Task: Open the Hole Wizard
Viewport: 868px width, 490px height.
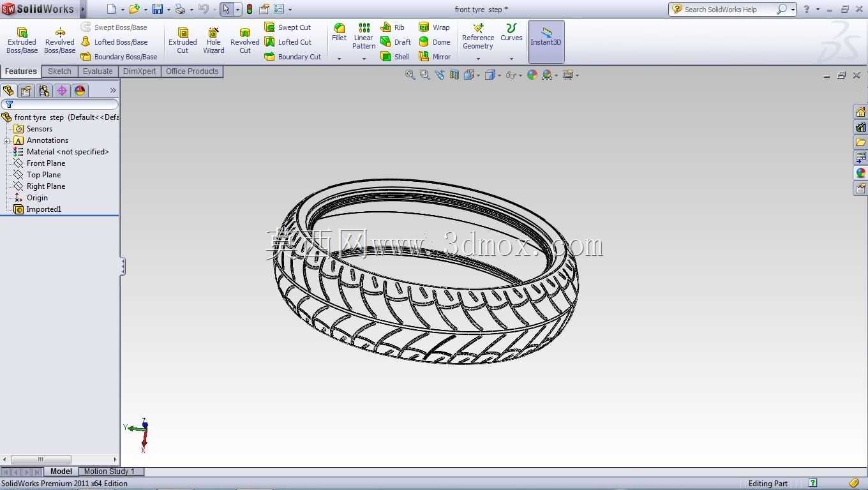Action: (213, 41)
